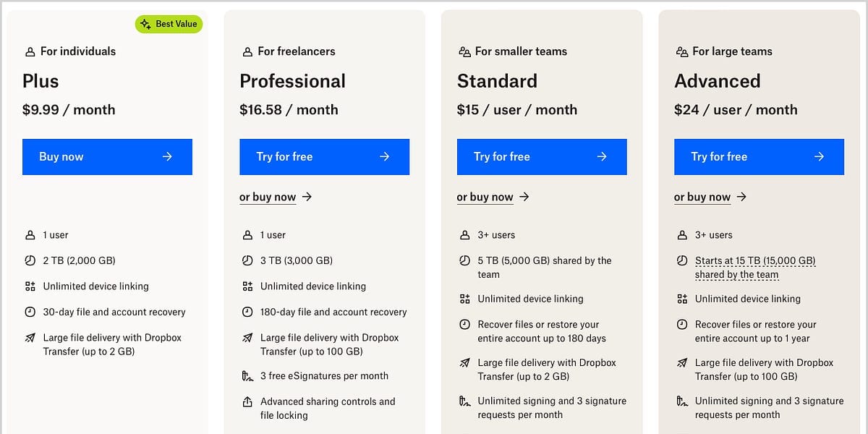Click the Buy now button for Plus
This screenshot has height=434, width=868.
[107, 157]
